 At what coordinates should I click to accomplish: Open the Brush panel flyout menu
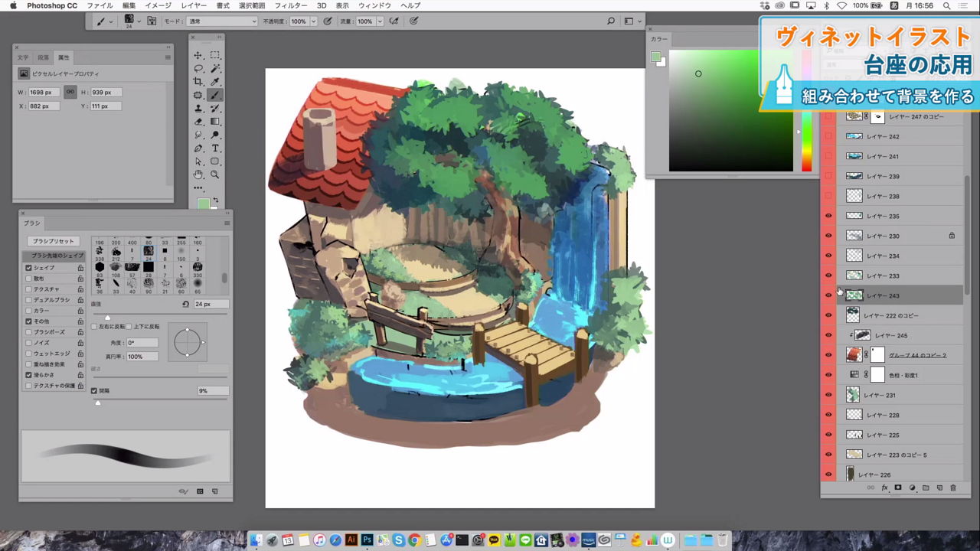point(227,223)
